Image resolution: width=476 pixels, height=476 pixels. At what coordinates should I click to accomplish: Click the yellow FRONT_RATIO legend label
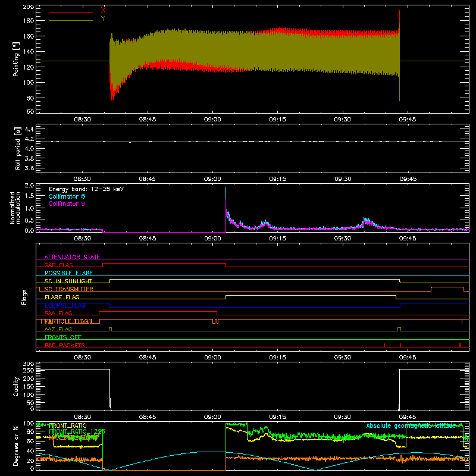pyautogui.click(x=68, y=425)
